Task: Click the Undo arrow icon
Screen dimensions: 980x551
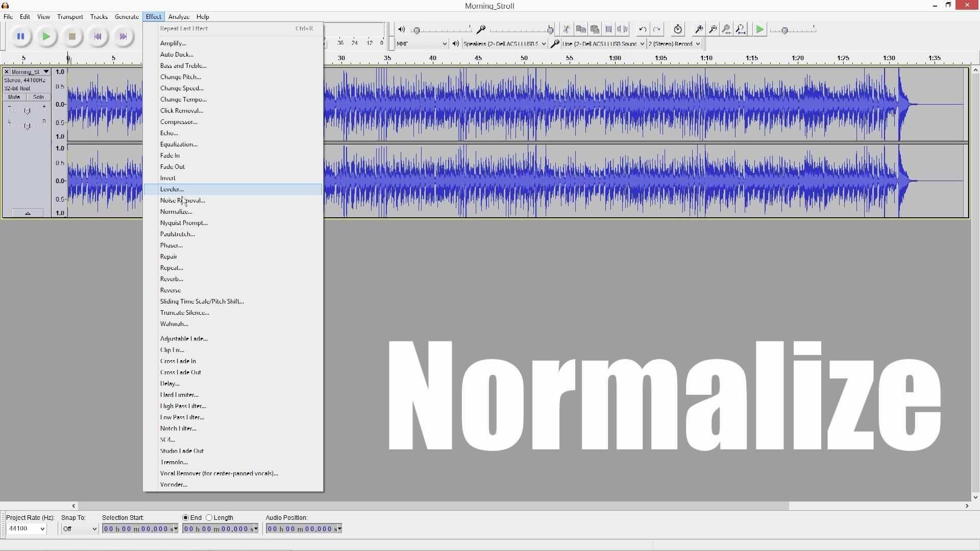Action: (643, 29)
